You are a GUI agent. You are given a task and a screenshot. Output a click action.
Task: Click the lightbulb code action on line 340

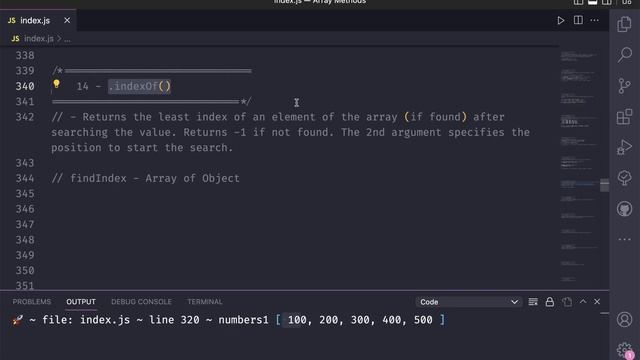click(56, 84)
